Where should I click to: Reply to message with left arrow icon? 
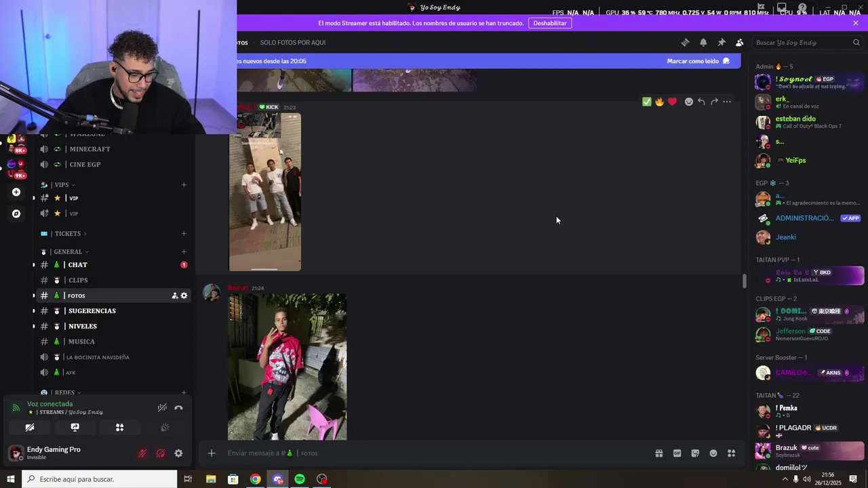pos(701,102)
